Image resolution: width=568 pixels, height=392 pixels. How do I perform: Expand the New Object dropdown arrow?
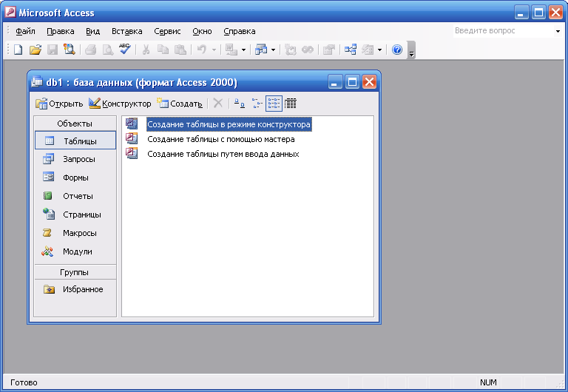pyautogui.click(x=379, y=50)
